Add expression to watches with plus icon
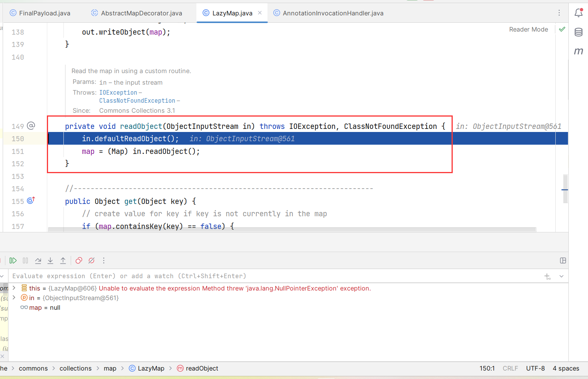 (548, 276)
